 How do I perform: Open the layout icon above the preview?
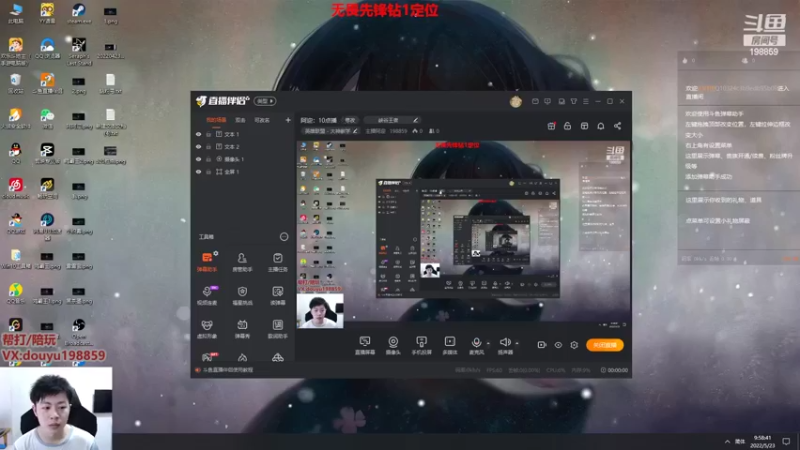(x=584, y=126)
